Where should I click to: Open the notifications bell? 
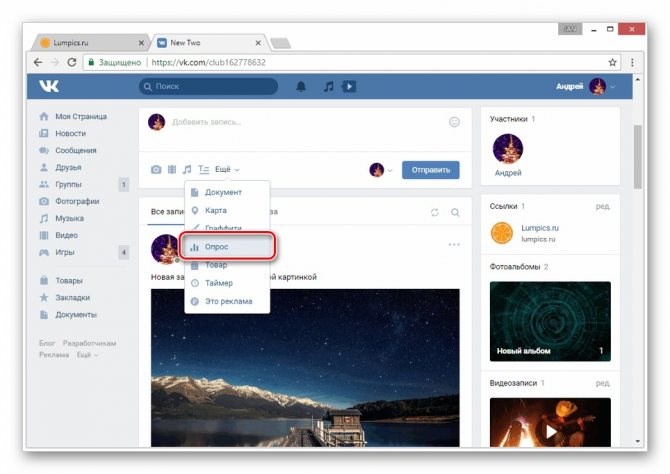point(302,87)
